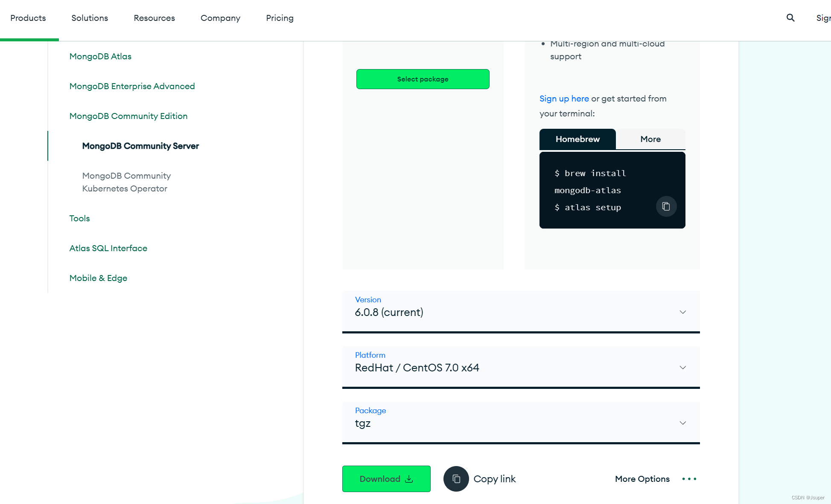Click the Select package button
The image size is (831, 504).
tap(422, 79)
